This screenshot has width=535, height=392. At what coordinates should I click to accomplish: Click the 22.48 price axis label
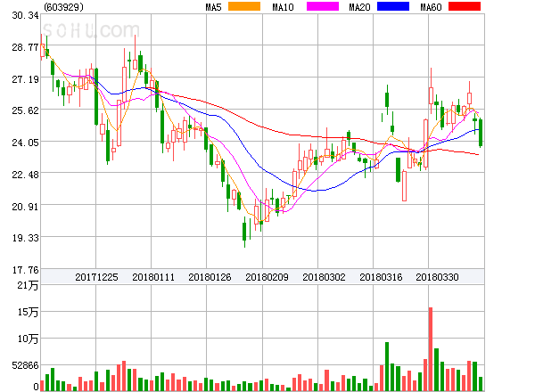[x=25, y=175]
